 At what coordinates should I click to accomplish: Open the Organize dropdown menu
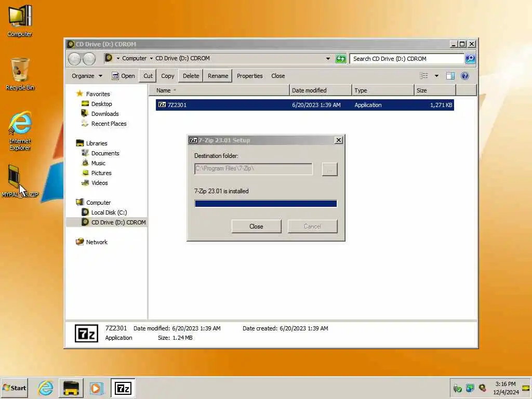click(87, 76)
